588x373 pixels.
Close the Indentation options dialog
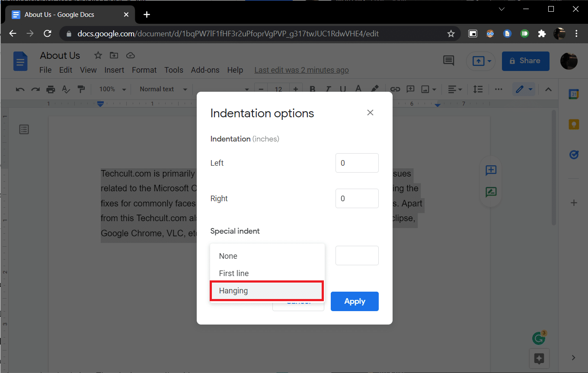click(x=370, y=113)
